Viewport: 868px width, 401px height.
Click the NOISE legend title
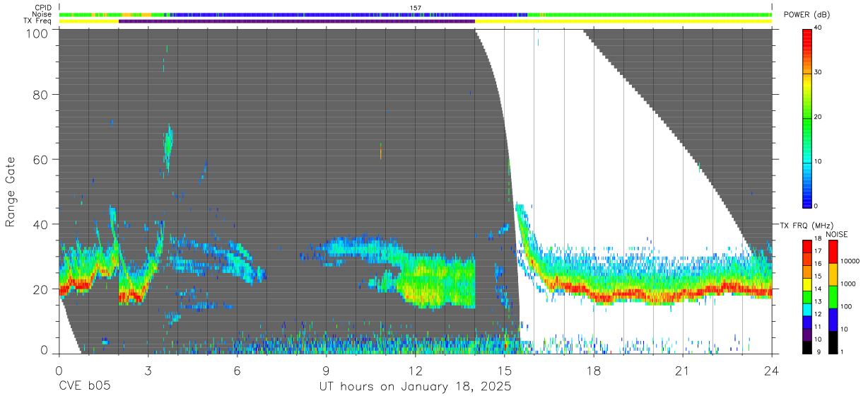(x=837, y=234)
